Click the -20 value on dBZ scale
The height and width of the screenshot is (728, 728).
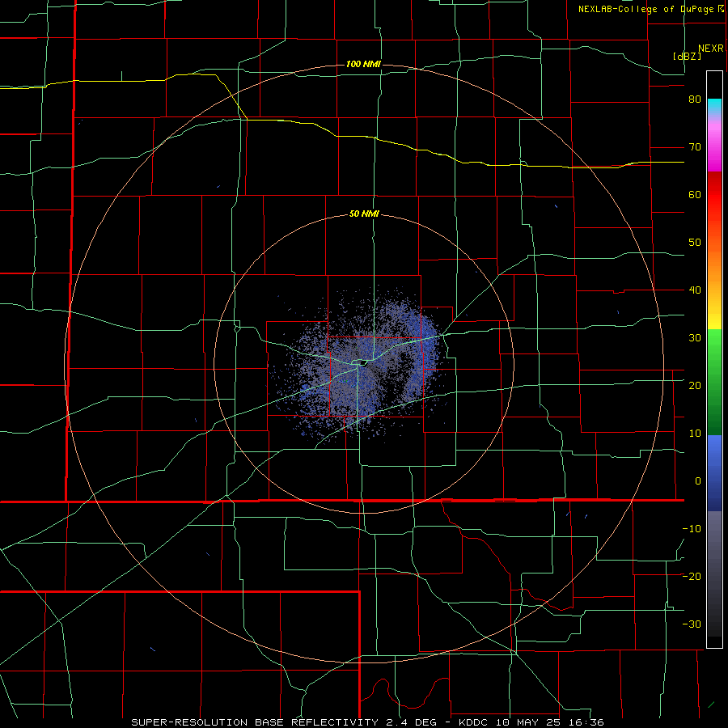click(x=692, y=576)
